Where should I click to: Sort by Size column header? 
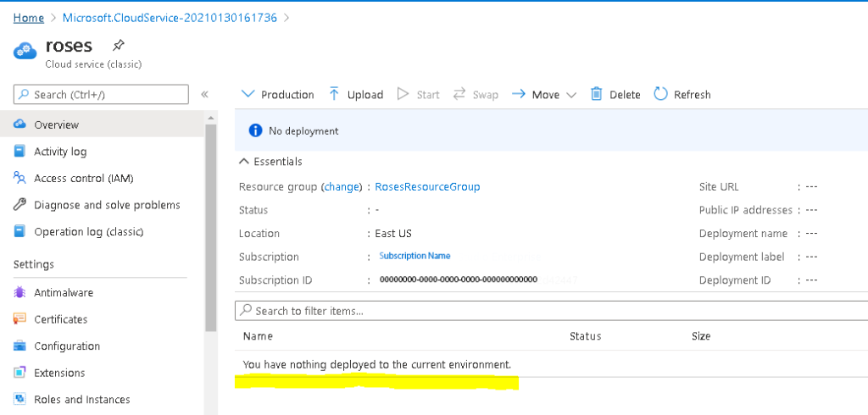click(x=701, y=336)
